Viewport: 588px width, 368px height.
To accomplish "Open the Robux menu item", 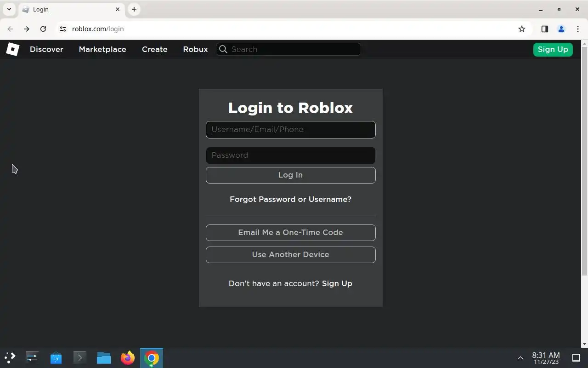I will [195, 49].
